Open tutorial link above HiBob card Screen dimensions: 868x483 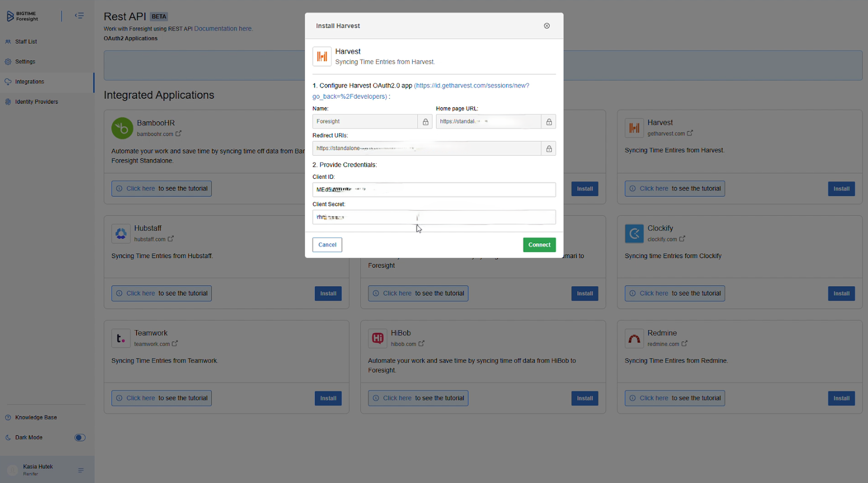point(397,293)
